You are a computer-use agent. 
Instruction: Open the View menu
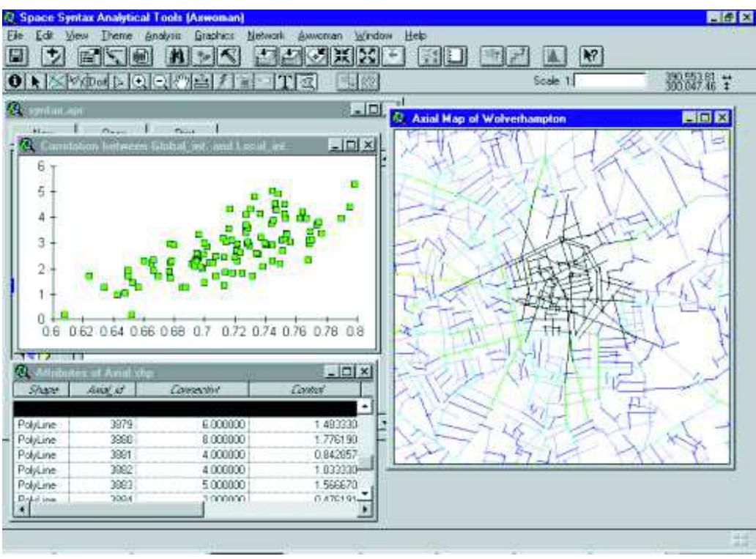pos(77,36)
